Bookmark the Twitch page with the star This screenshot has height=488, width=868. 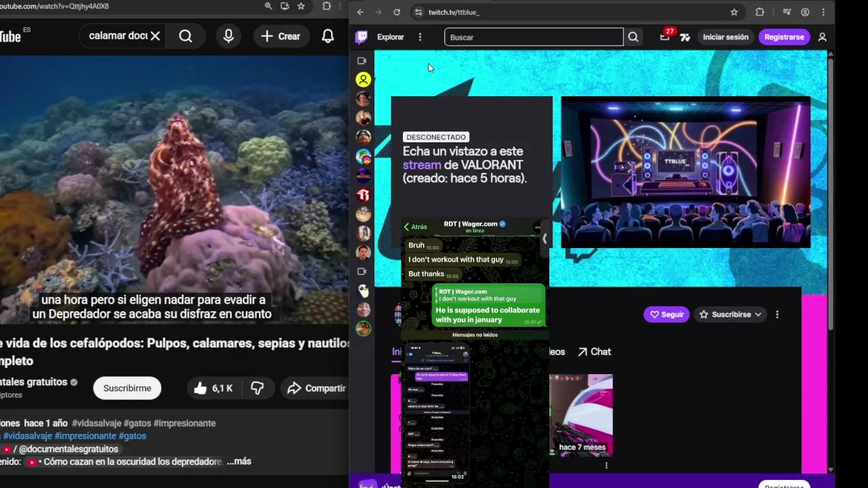coord(734,12)
